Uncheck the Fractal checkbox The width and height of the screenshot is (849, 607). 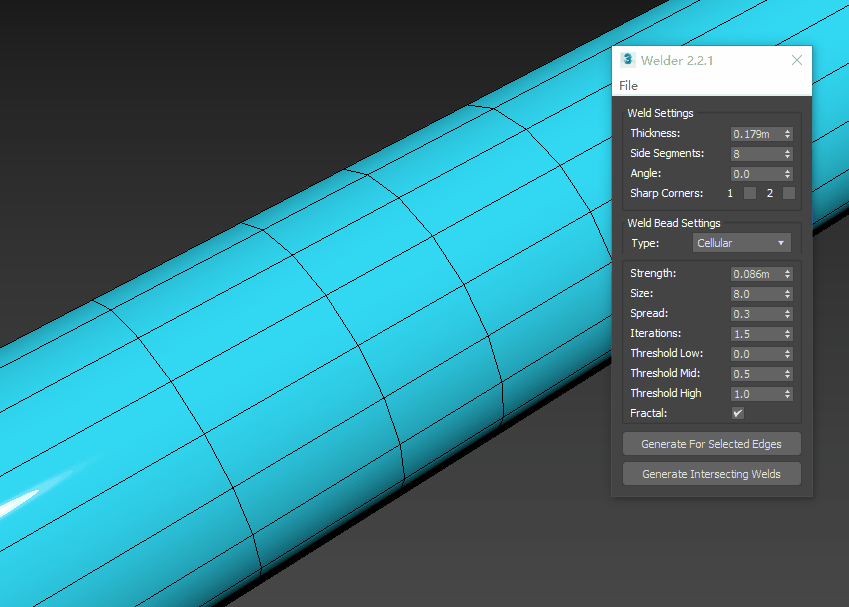click(x=737, y=413)
